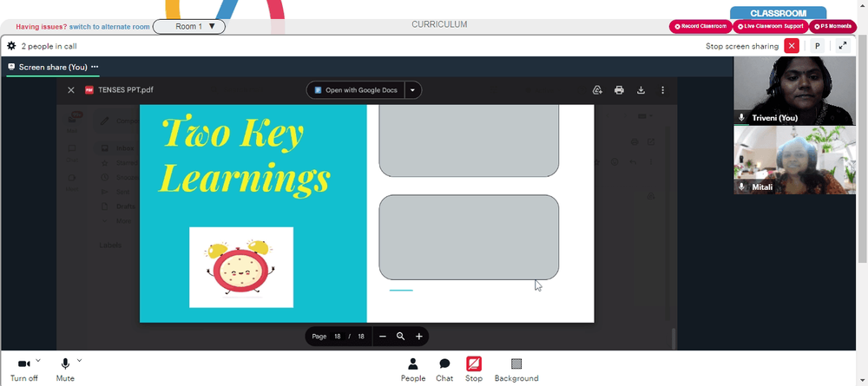The image size is (868, 386).
Task: Click Stop screen share button in bottom bar
Action: [474, 370]
